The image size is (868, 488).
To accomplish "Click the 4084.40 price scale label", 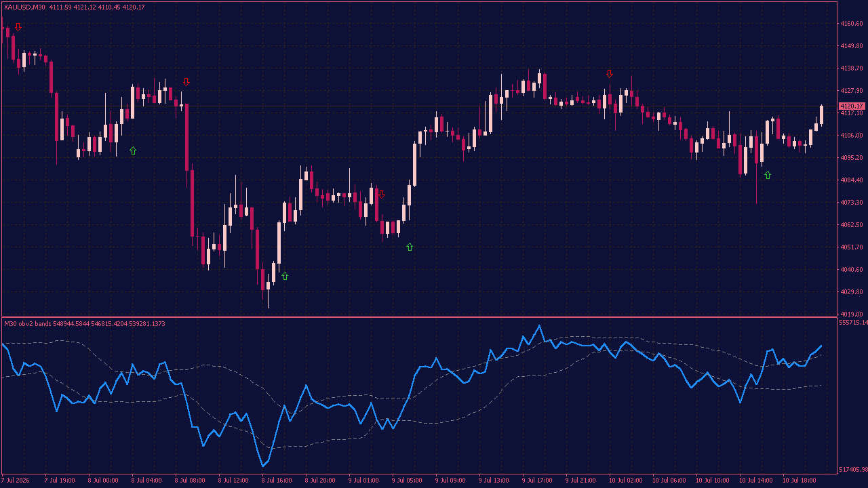I will (851, 180).
